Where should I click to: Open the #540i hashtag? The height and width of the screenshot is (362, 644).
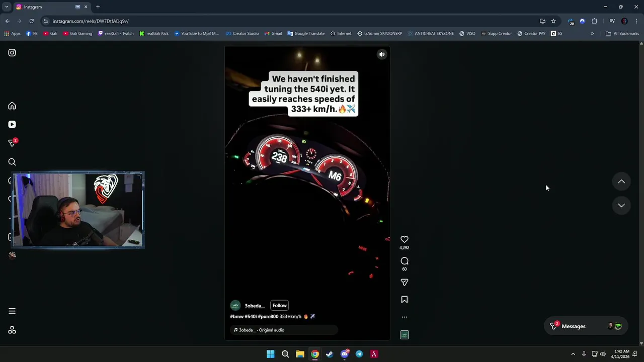pyautogui.click(x=251, y=317)
